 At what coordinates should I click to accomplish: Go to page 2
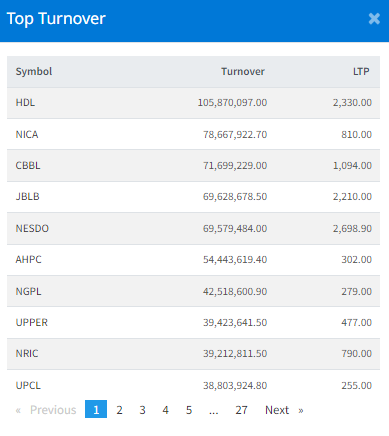[x=119, y=410]
